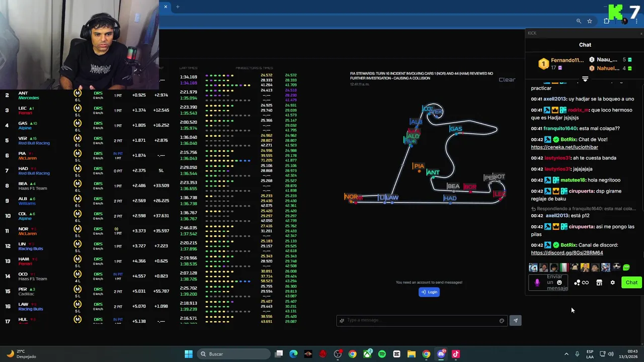
Task: Open Windows Start menu
Action: point(189,354)
